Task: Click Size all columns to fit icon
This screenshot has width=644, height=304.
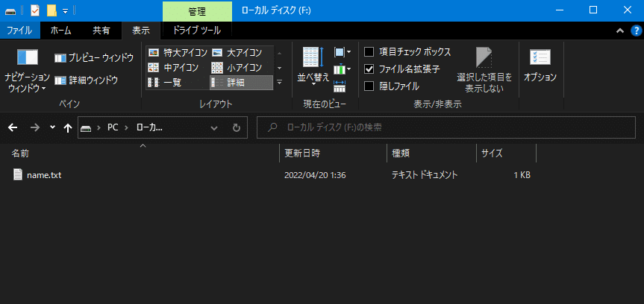Action: tap(340, 86)
